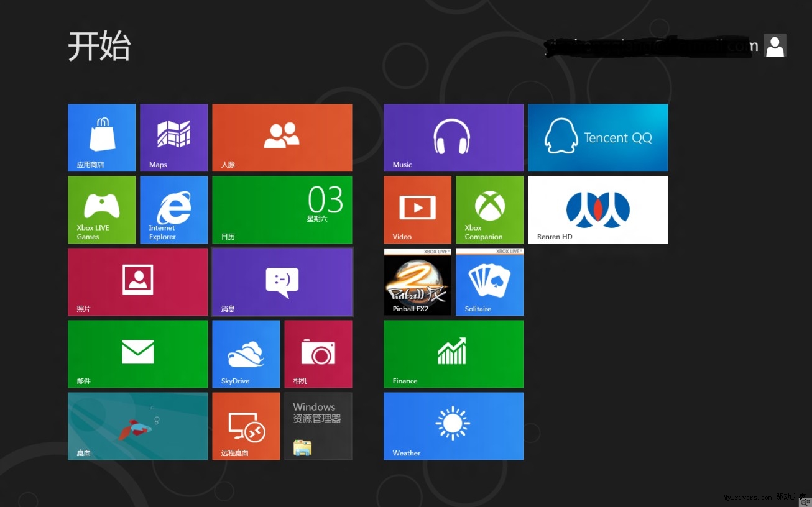Click the user account avatar picture
Image resolution: width=812 pixels, height=507 pixels.
coord(775,46)
